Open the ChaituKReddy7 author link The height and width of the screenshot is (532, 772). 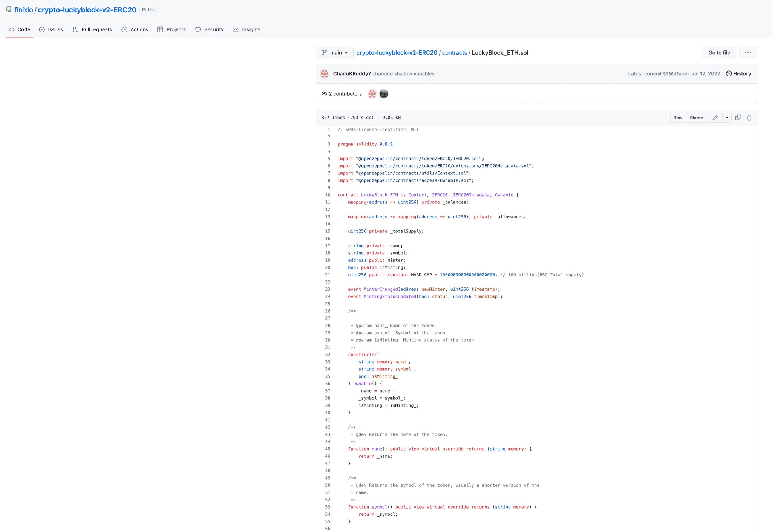(352, 74)
